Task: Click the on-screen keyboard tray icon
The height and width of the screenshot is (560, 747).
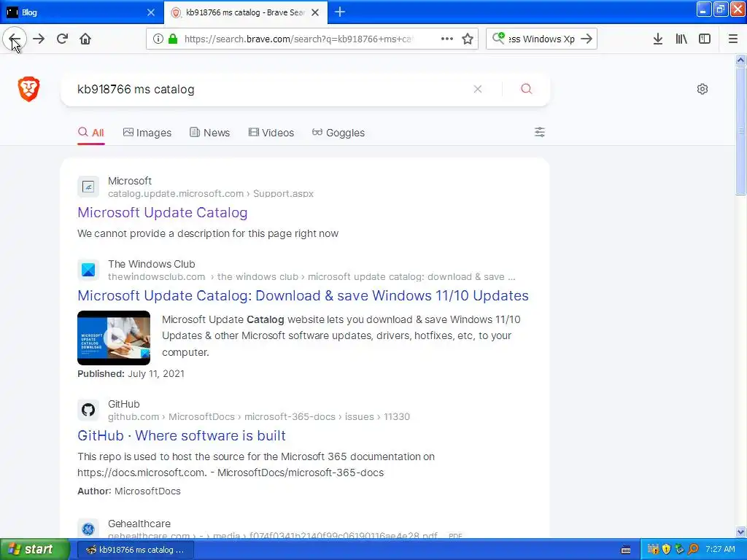Action: click(626, 550)
